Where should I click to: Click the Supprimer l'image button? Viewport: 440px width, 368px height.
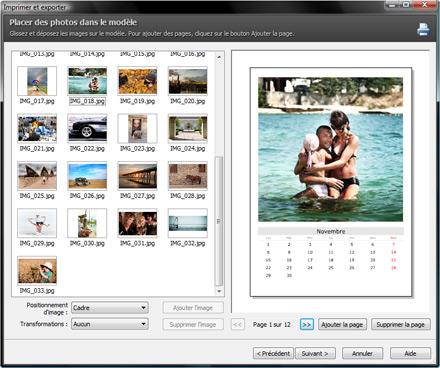point(193,324)
